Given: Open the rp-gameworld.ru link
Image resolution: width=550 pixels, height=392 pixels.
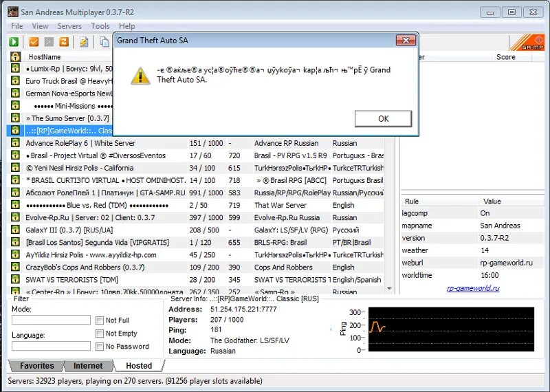Looking at the screenshot, I should tap(473, 288).
